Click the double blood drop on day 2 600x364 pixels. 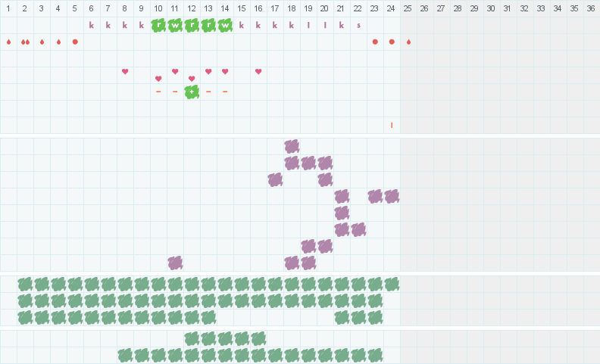pos(25,42)
